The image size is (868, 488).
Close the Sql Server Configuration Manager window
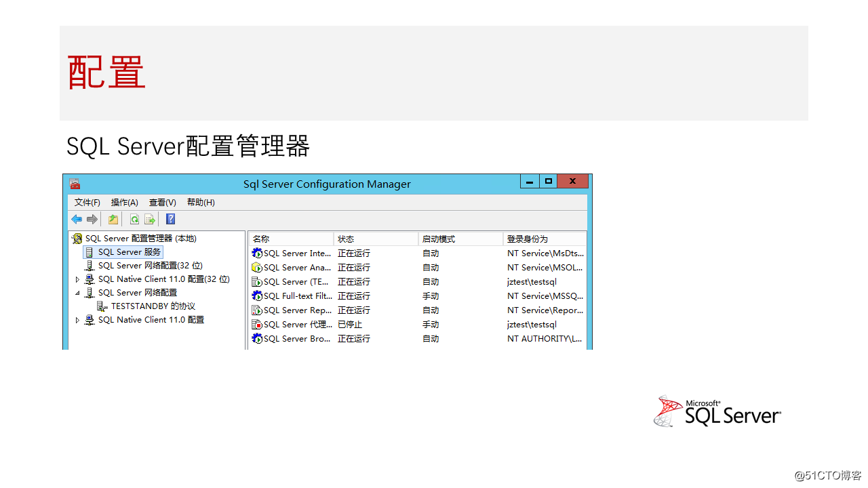(x=573, y=181)
